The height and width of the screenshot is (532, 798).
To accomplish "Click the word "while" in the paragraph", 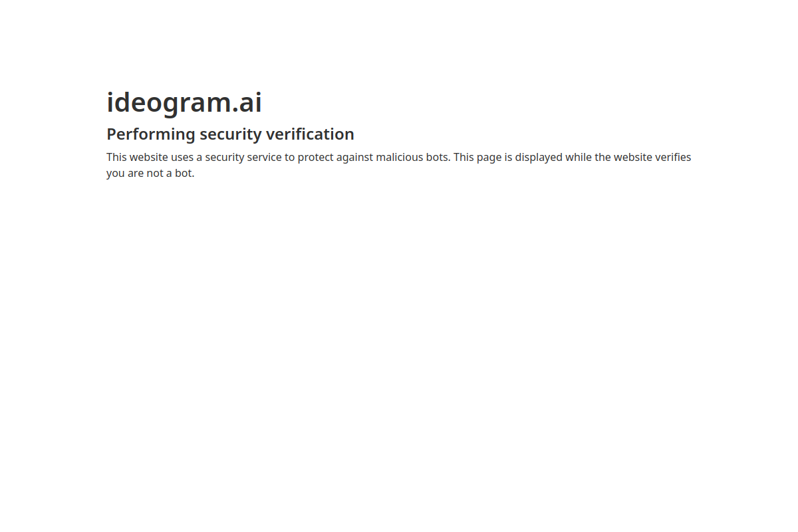I will pyautogui.click(x=579, y=158).
